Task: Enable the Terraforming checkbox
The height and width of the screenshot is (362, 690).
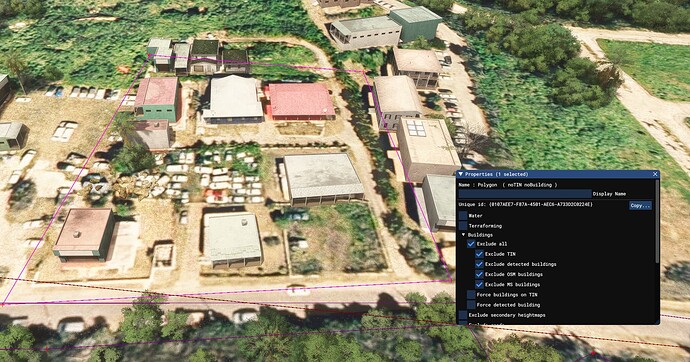Action: tap(463, 226)
